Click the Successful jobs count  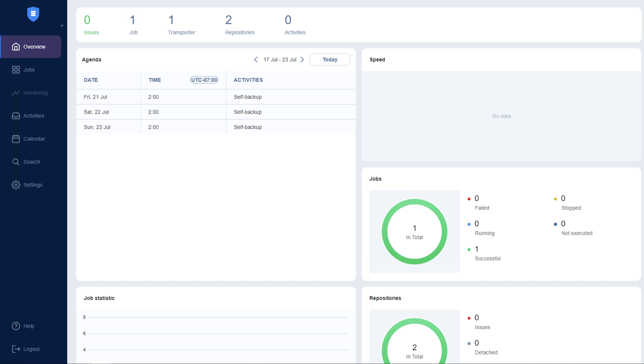(x=476, y=249)
